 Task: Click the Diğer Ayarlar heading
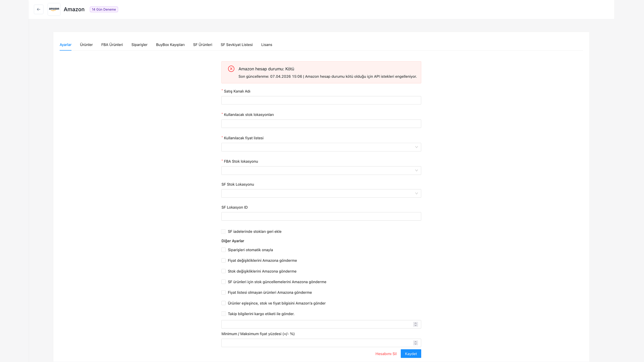[233, 241]
